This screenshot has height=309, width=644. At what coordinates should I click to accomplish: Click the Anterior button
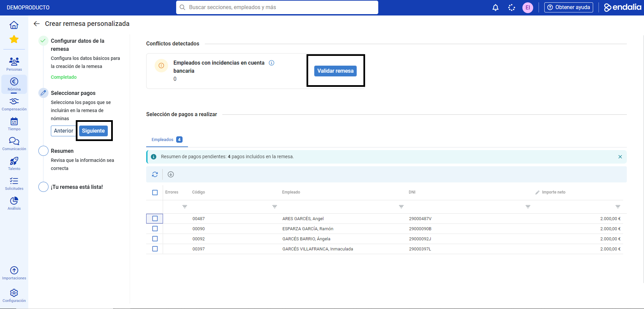(63, 131)
